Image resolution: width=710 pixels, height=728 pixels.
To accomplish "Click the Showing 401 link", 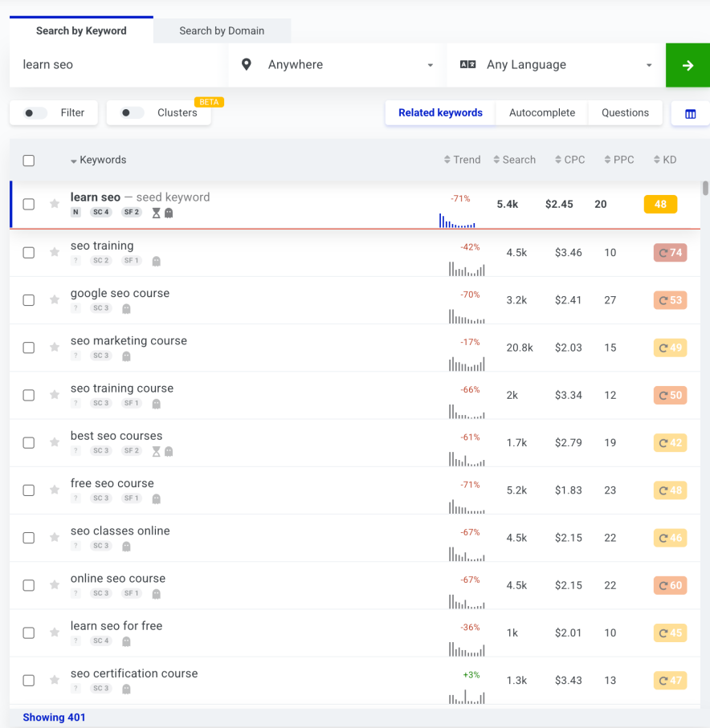I will (54, 717).
